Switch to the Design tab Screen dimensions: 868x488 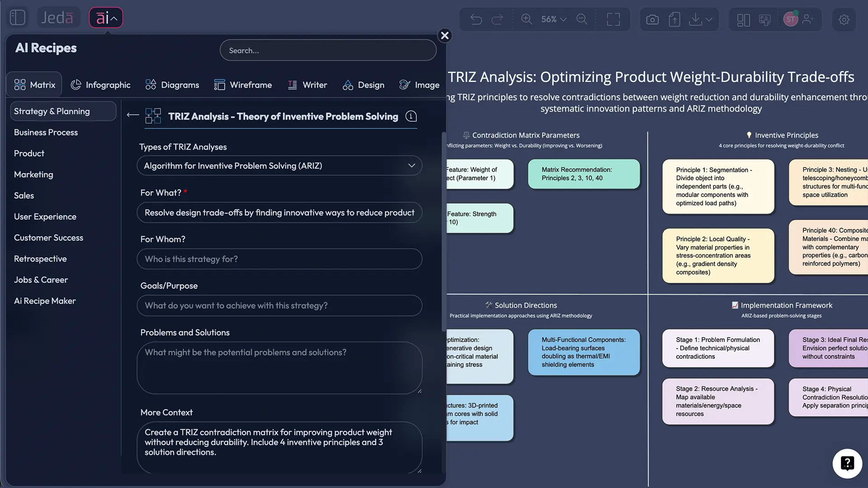pos(363,84)
